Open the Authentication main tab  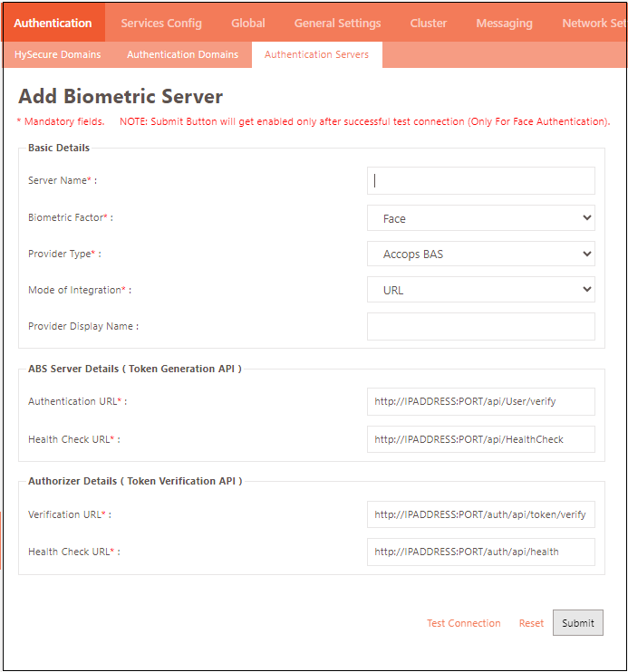click(x=53, y=23)
